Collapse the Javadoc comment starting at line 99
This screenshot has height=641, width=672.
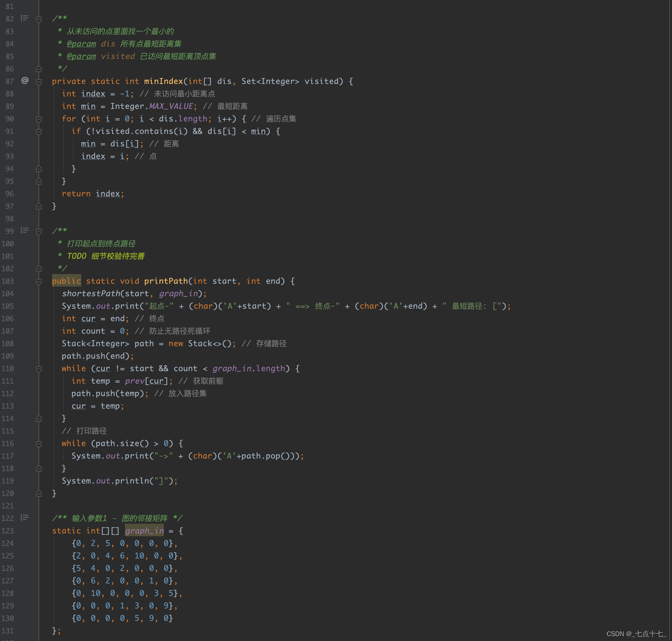pyautogui.click(x=39, y=232)
